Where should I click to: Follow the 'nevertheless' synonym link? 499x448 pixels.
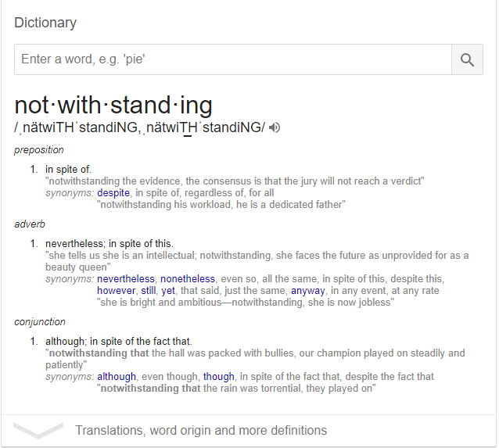[126, 278]
